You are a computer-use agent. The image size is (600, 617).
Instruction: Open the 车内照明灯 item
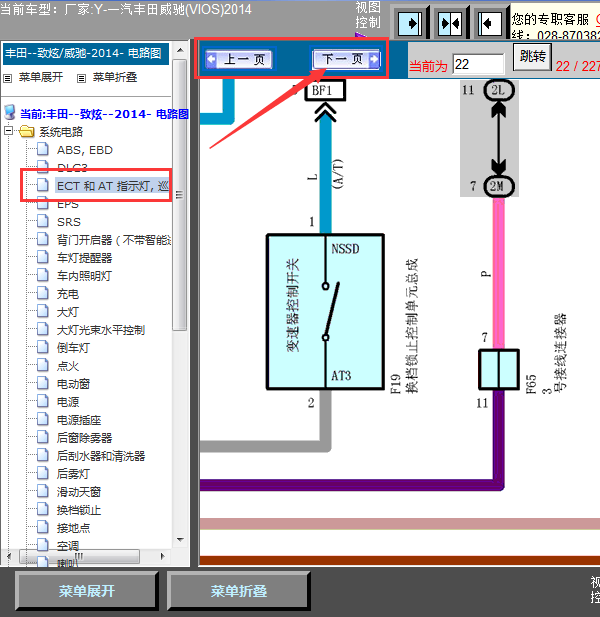coord(84,276)
